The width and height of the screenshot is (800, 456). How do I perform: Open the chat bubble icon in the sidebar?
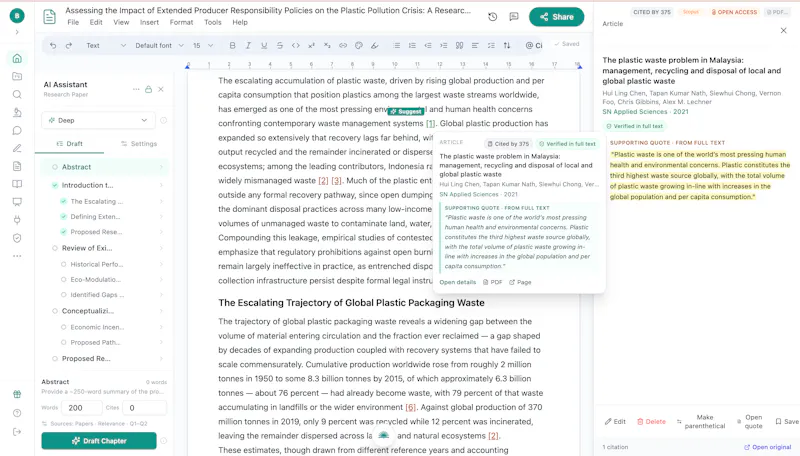[x=17, y=131]
